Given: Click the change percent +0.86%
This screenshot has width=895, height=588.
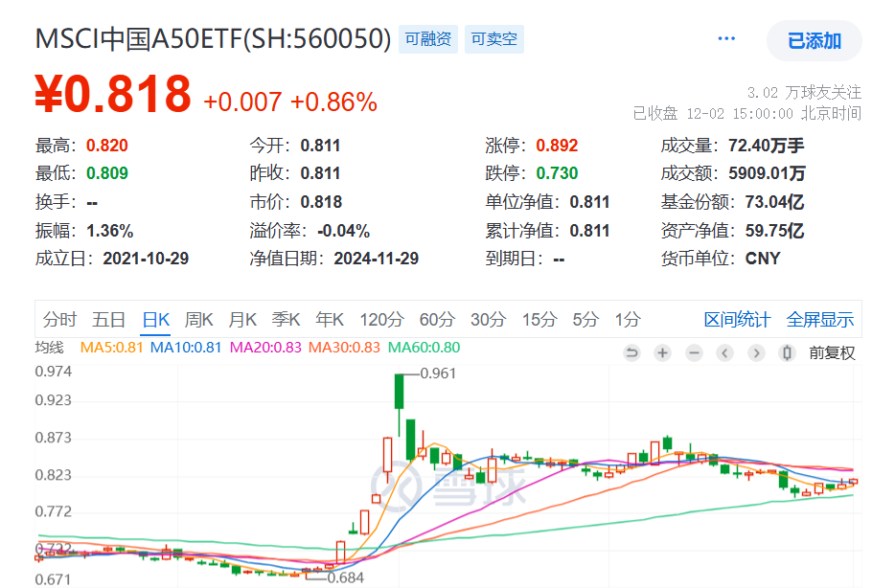Looking at the screenshot, I should pyautogui.click(x=333, y=102).
